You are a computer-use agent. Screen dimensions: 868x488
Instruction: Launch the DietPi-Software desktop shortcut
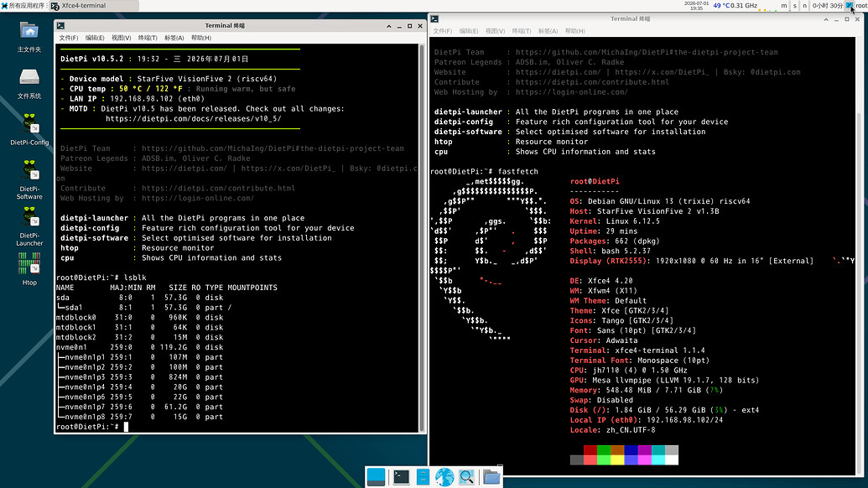29,179
